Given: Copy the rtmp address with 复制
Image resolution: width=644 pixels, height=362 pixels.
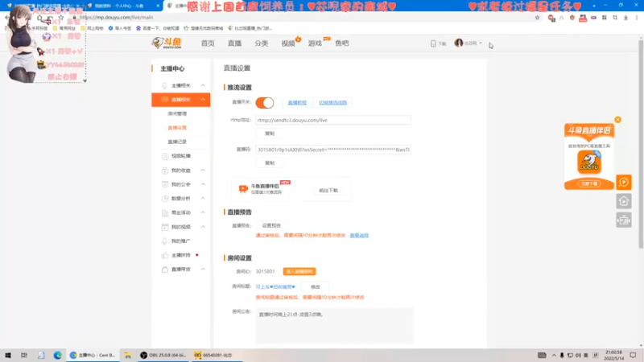Looking at the screenshot, I should point(270,134).
